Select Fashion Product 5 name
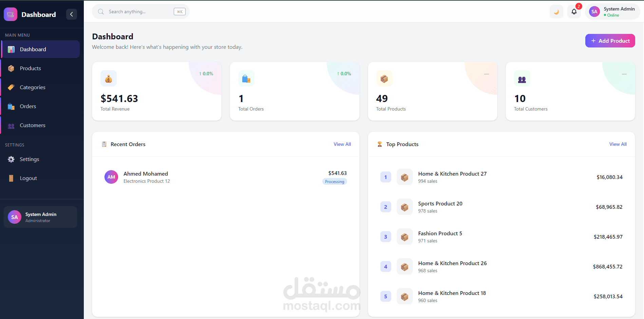 pyautogui.click(x=440, y=233)
